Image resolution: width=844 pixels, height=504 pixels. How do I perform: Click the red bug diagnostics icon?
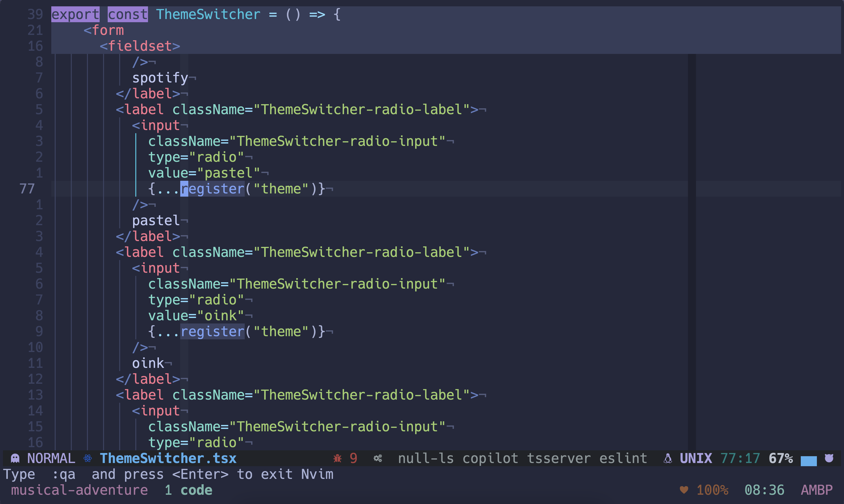[x=337, y=458]
